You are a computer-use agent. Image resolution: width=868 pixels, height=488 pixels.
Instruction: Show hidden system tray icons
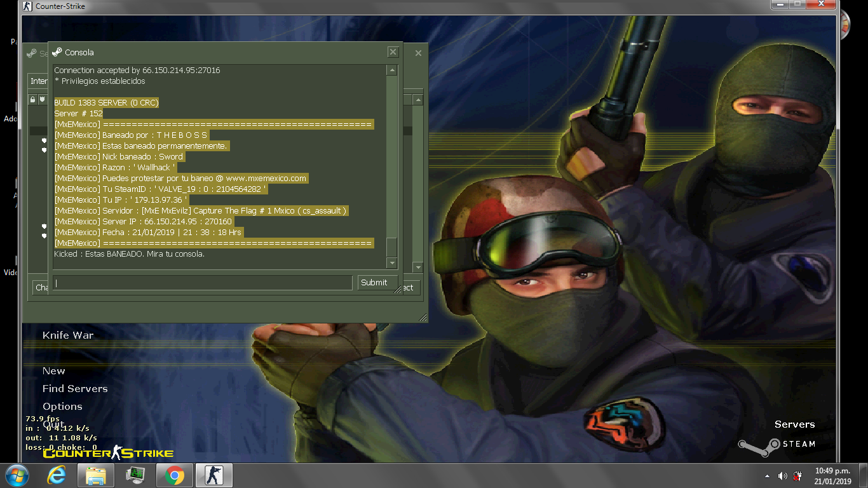click(767, 476)
